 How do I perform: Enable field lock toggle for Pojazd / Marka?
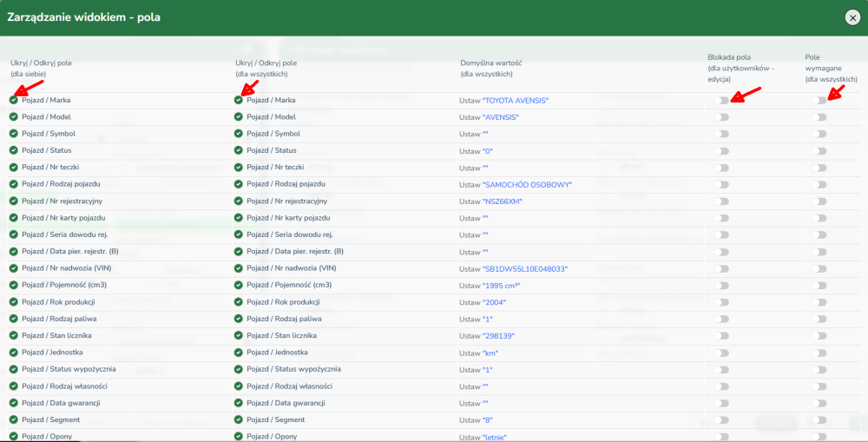[x=720, y=100]
